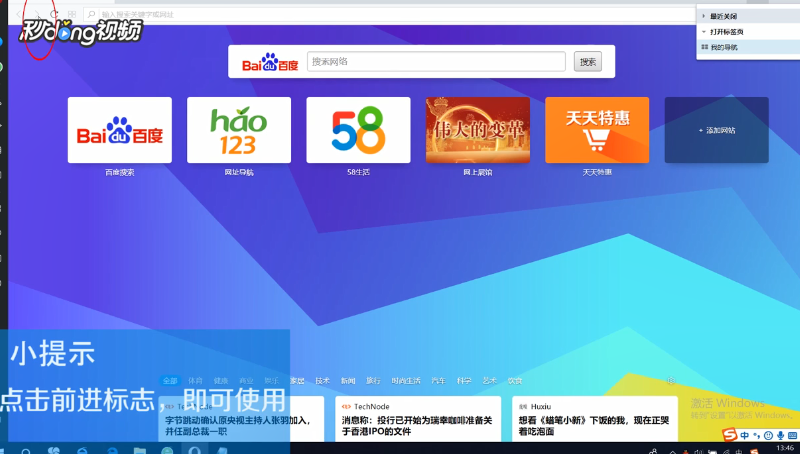
Task: Click the 13:46 taskbar clock
Action: 785,448
